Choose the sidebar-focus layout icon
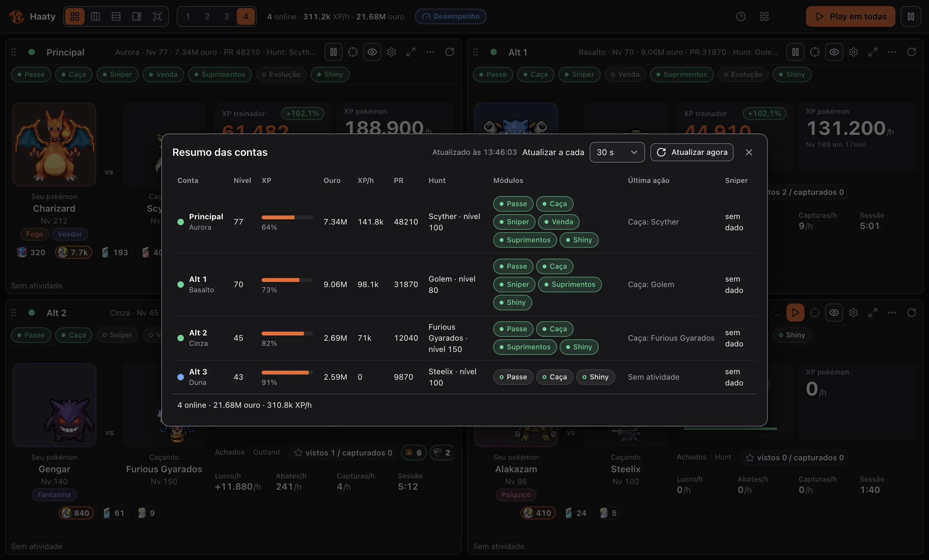The width and height of the screenshot is (929, 560). (136, 16)
